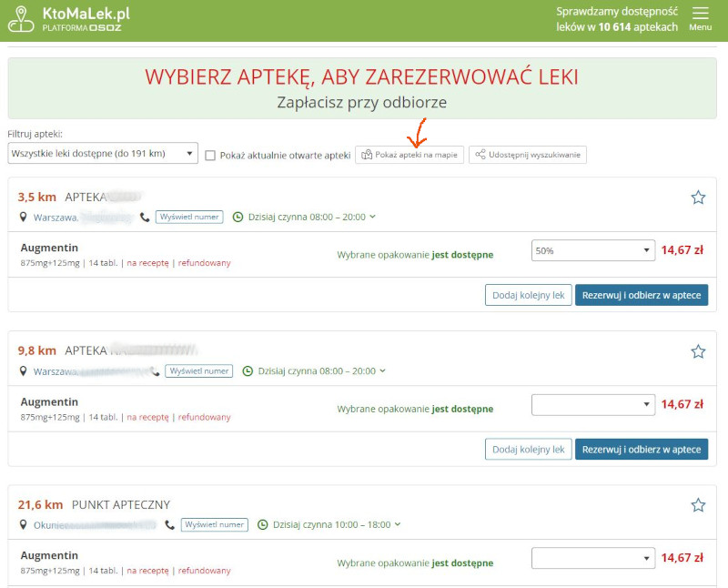
Task: Star the 9,8 km pharmacy
Action: pyautogui.click(x=698, y=351)
